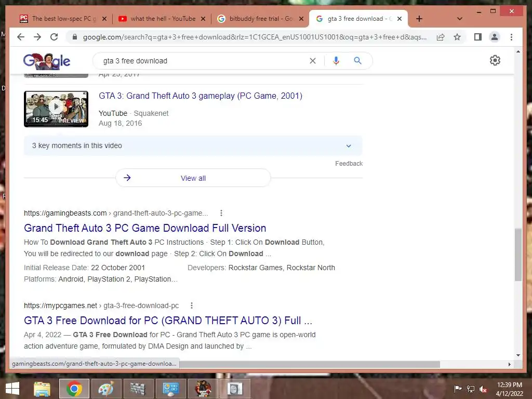
Task: Click the Feedback link
Action: (349, 164)
